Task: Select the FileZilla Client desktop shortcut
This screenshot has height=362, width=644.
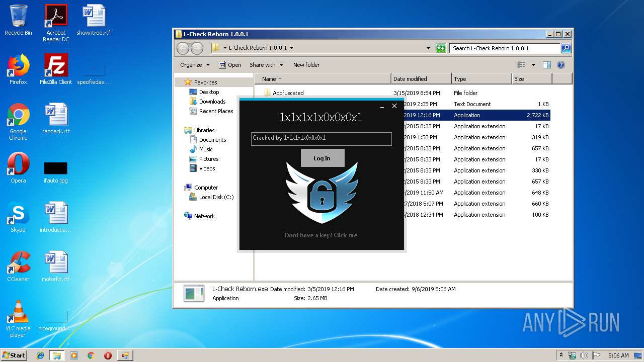Action: click(56, 69)
